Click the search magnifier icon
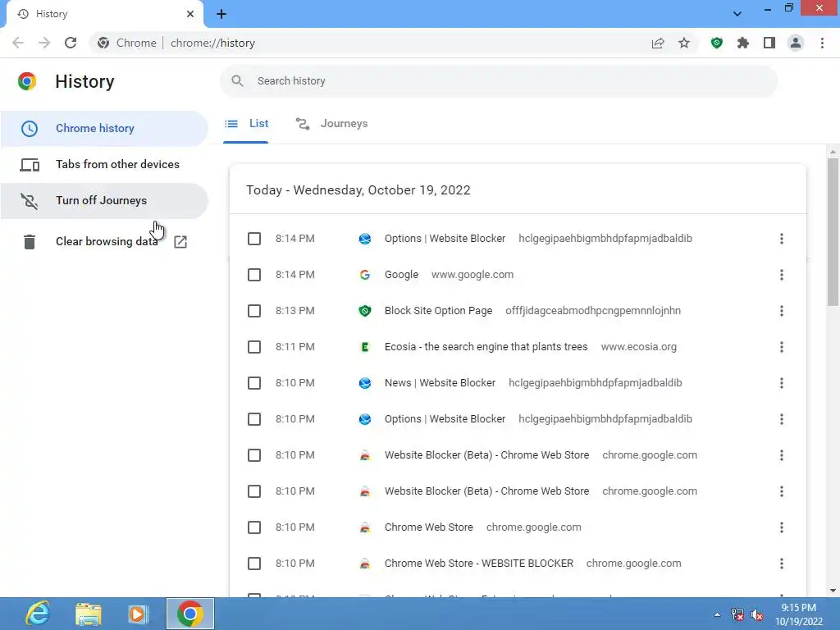The image size is (840, 630). coord(237,81)
